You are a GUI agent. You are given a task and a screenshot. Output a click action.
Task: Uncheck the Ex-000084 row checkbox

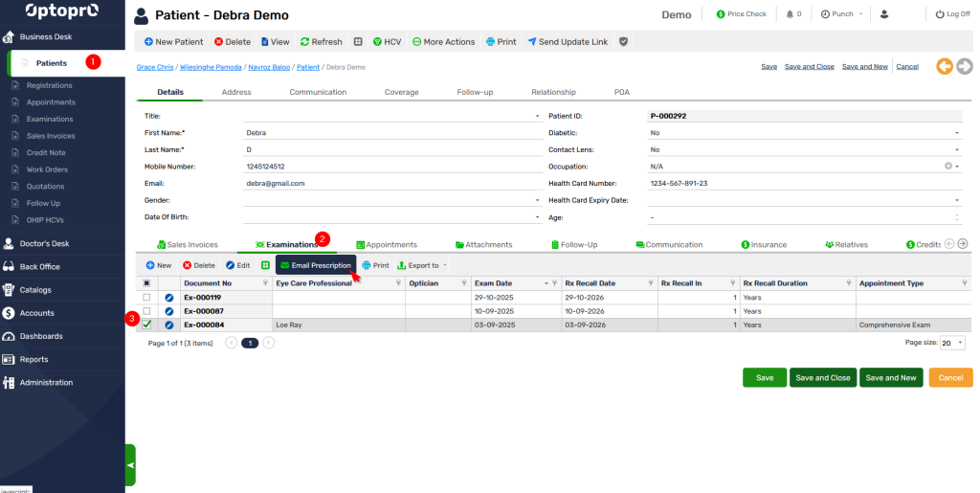146,325
